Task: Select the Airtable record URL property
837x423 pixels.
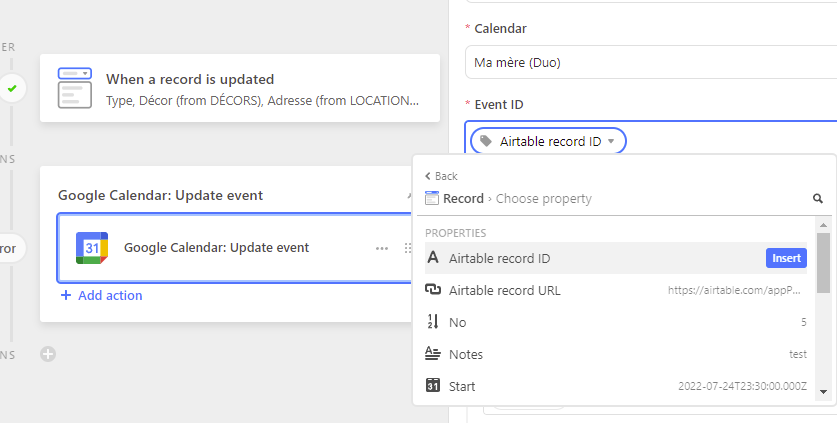Action: (616, 290)
